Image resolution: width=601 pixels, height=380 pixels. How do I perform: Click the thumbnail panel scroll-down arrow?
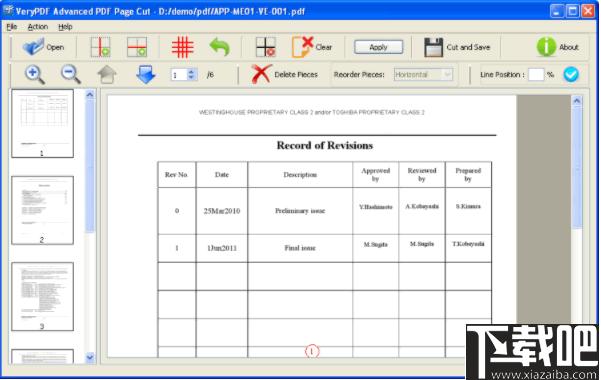click(x=90, y=357)
